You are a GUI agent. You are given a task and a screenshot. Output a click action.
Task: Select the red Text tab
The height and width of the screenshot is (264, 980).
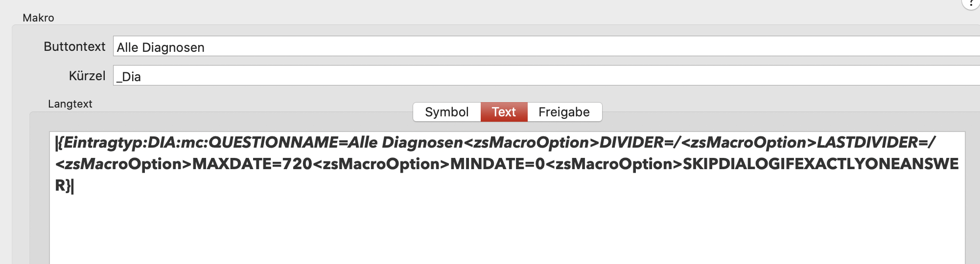tap(504, 112)
